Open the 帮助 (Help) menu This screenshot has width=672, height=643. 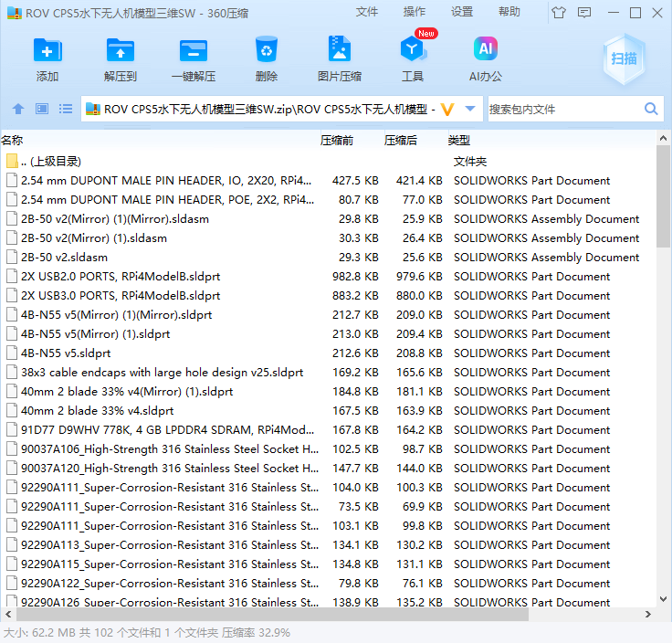click(x=509, y=12)
